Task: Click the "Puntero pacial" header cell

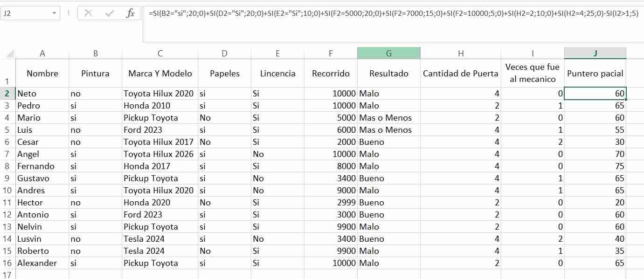Action: pyautogui.click(x=595, y=74)
